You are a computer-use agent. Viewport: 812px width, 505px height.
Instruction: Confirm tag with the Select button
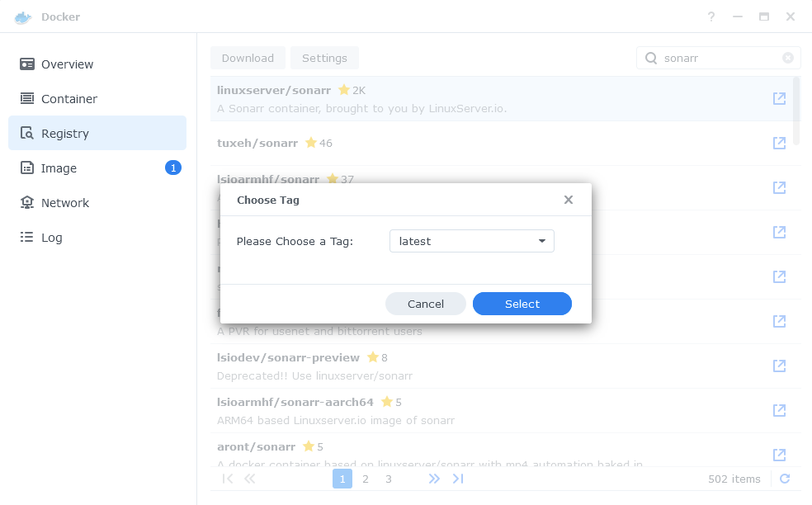pos(522,304)
